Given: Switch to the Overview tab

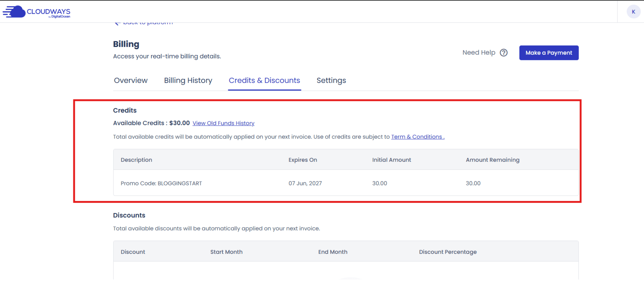Looking at the screenshot, I should 130,81.
